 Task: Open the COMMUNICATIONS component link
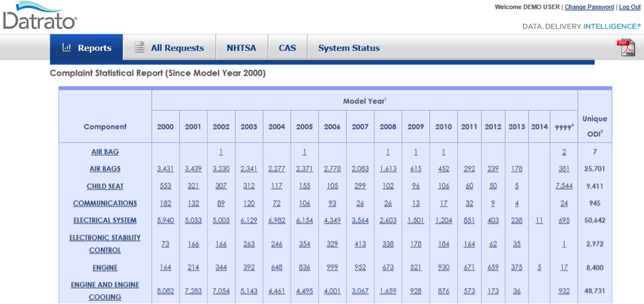click(105, 203)
